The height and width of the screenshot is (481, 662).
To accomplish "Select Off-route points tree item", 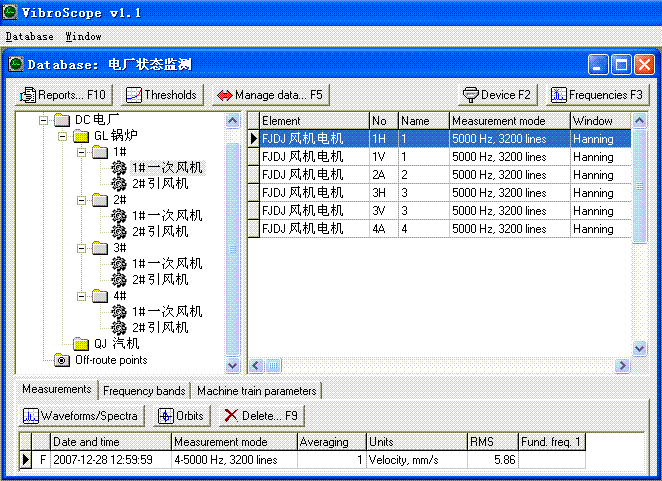I will [x=111, y=360].
